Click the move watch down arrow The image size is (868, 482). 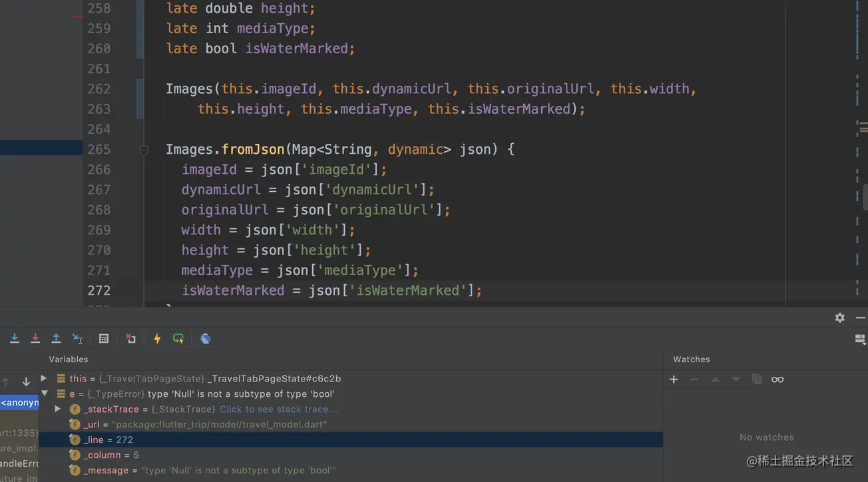pos(736,379)
